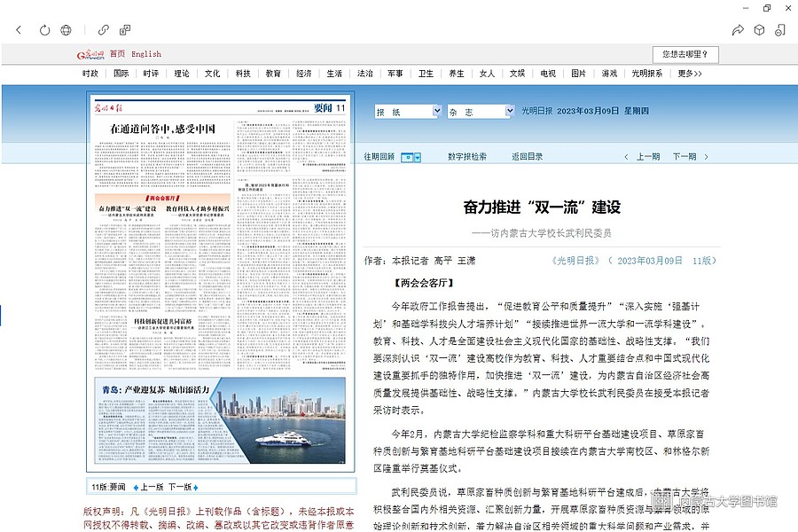The height and width of the screenshot is (532, 798).
Task: Click the 《光明日报》 source link
Action: click(x=576, y=261)
